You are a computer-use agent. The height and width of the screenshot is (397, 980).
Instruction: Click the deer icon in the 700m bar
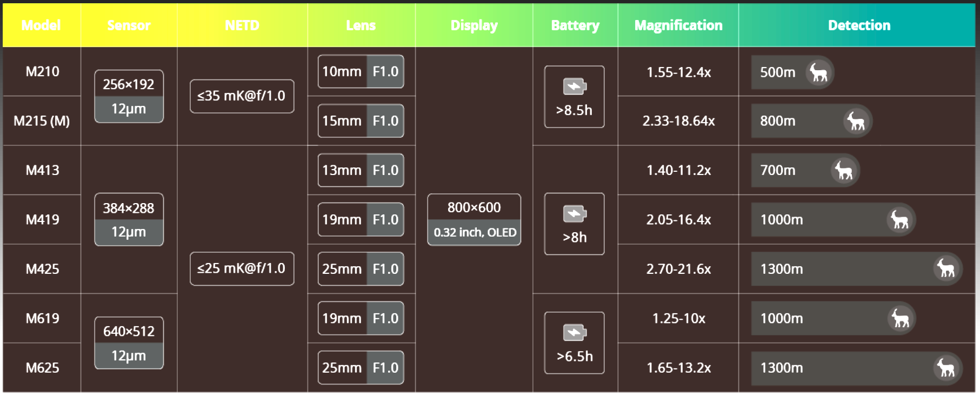coord(844,171)
